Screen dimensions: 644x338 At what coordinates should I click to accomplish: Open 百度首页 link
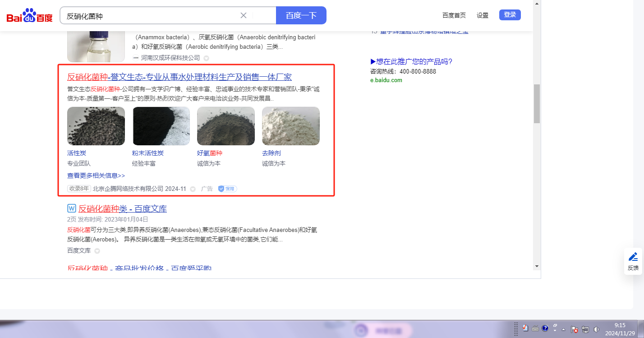[x=454, y=15]
